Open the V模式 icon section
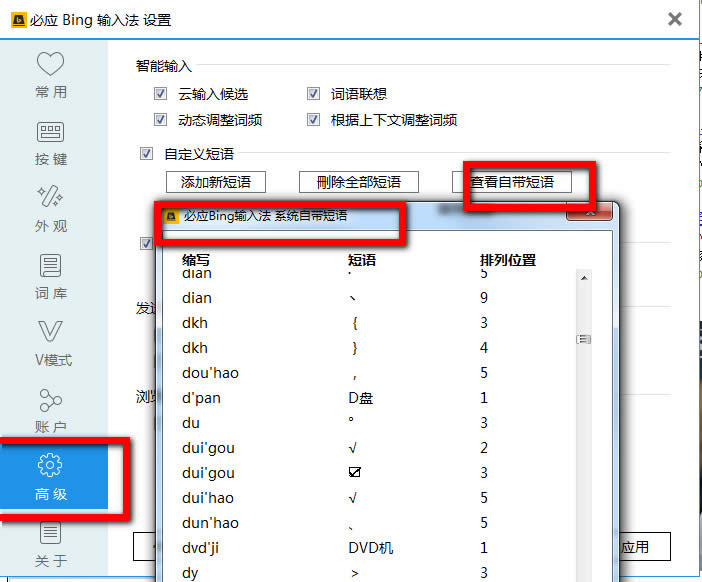This screenshot has width=702, height=582. click(51, 344)
